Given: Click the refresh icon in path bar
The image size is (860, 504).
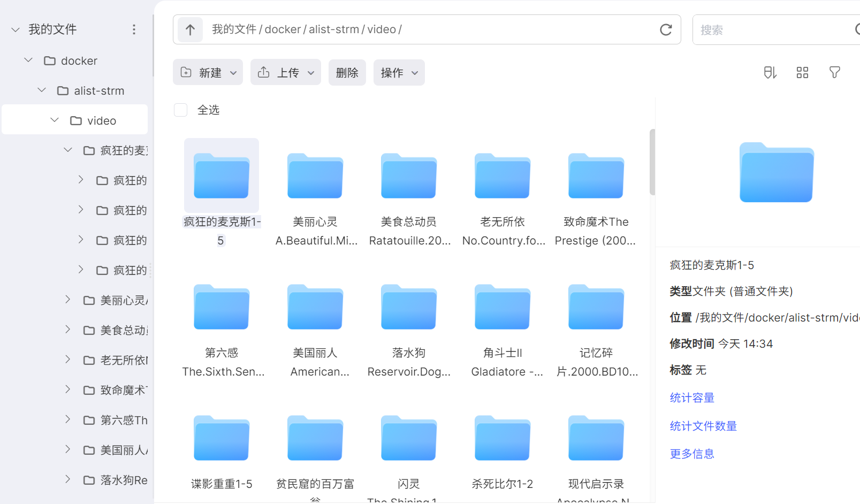Looking at the screenshot, I should 665,30.
